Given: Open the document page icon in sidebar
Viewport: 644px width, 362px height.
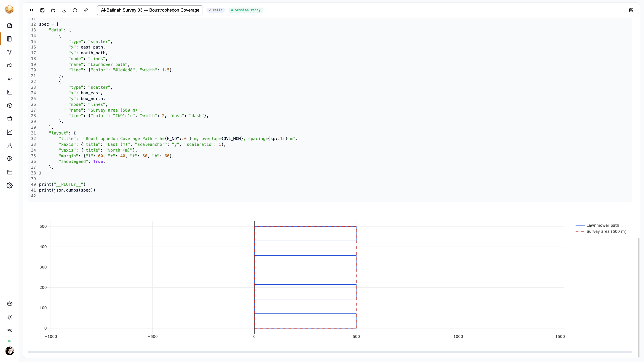Looking at the screenshot, I should point(10,26).
